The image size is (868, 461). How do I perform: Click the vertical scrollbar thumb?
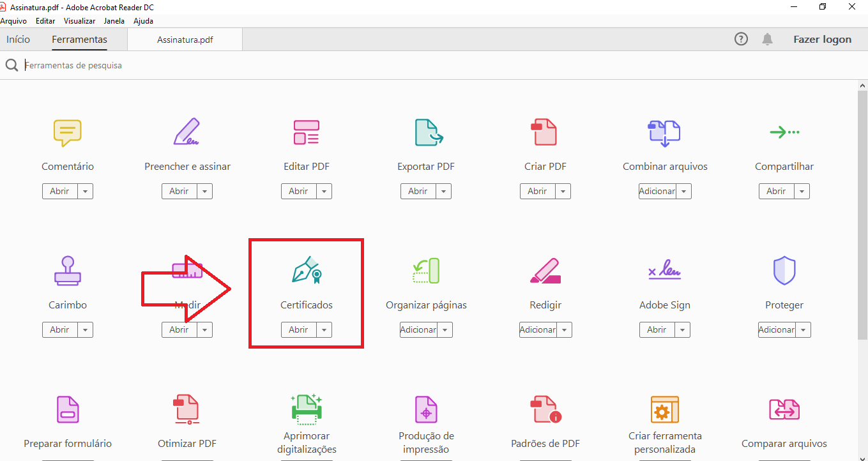pyautogui.click(x=862, y=216)
